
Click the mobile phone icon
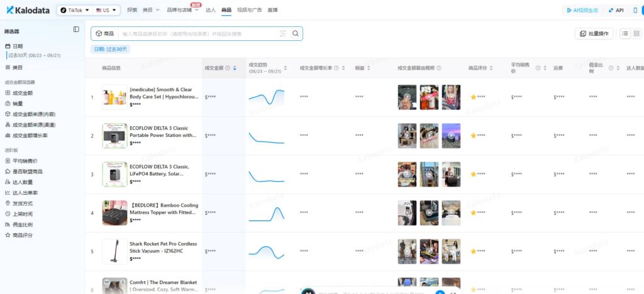coord(635,10)
